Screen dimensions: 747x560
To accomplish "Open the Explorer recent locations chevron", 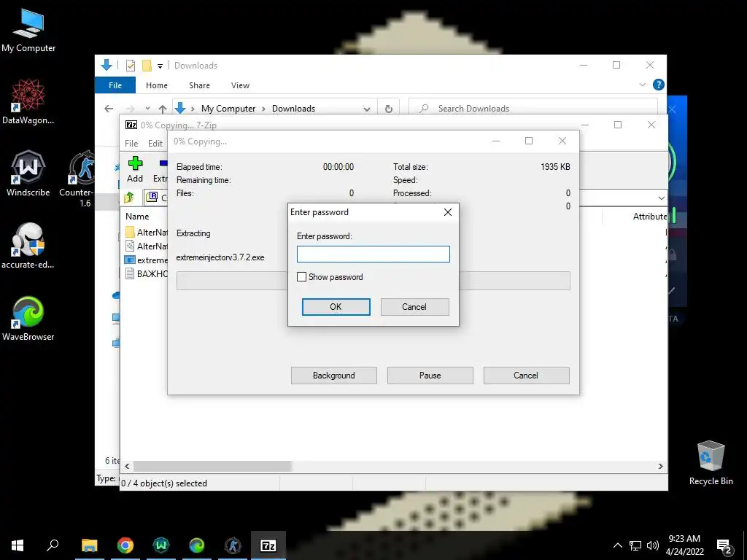I will (x=147, y=109).
